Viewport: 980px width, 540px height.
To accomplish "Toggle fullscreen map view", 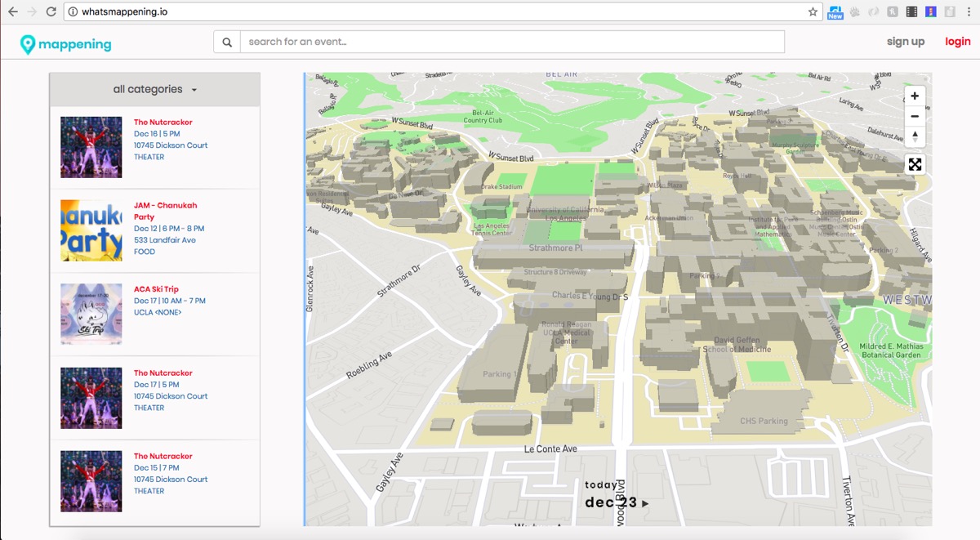I will (915, 164).
